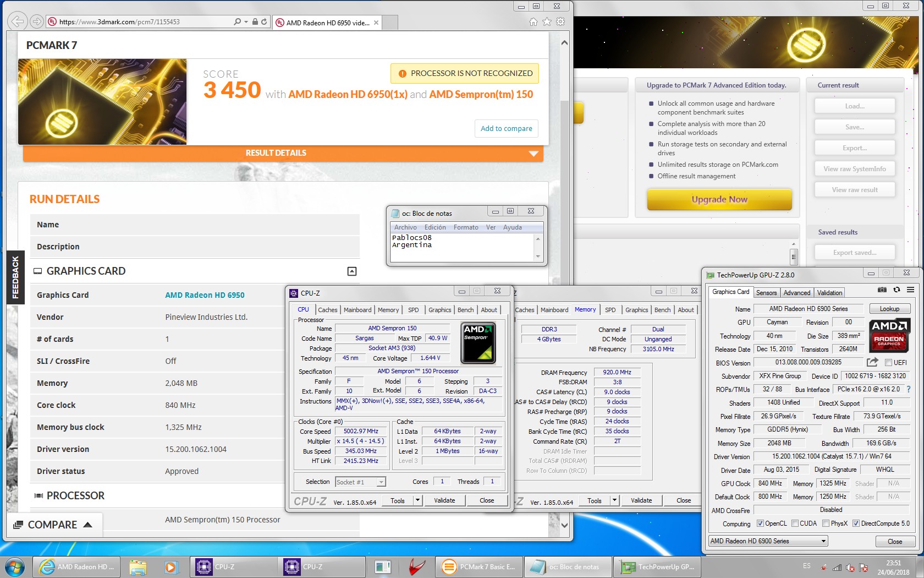Image resolution: width=924 pixels, height=578 pixels.
Task: Click the red swoosh taskbar icon
Action: point(417,566)
